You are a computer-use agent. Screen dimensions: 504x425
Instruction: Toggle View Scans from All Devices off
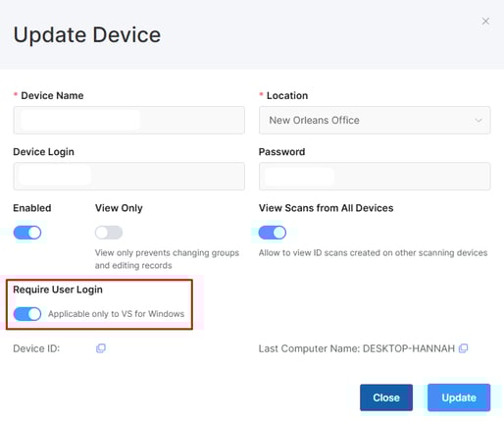point(273,233)
